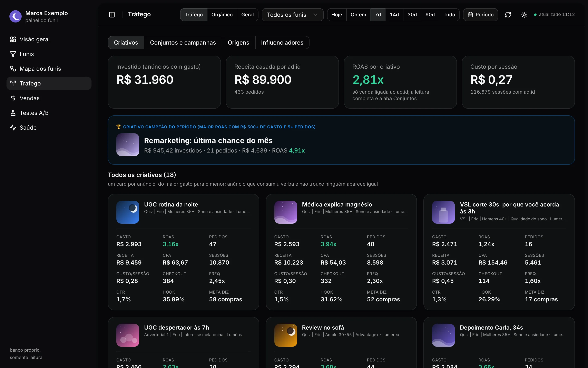Click the Testes A/B flask icon
Viewport: 588px width, 368px height.
click(13, 113)
